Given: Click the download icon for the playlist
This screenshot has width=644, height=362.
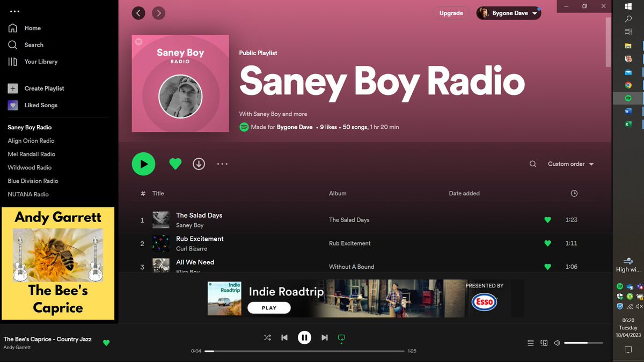Looking at the screenshot, I should (199, 164).
